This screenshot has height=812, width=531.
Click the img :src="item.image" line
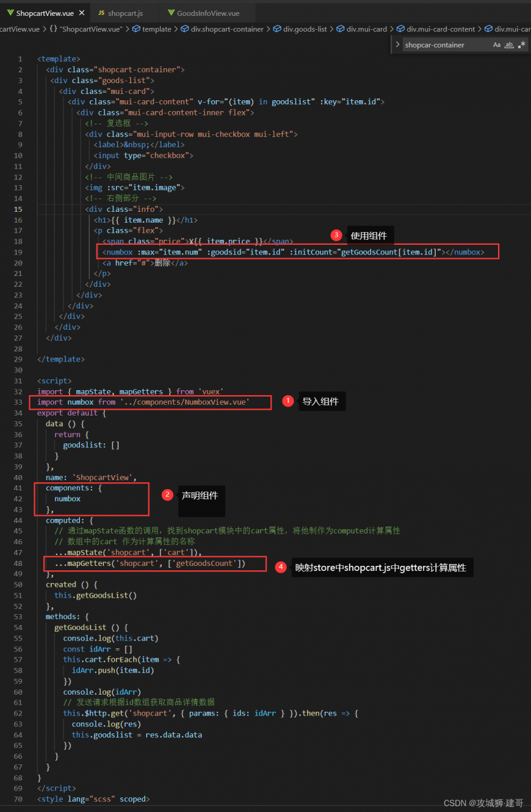[x=134, y=188]
